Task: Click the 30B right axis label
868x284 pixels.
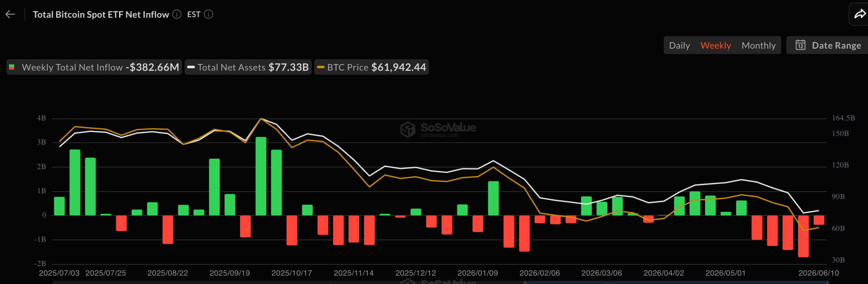Action: coord(838,260)
